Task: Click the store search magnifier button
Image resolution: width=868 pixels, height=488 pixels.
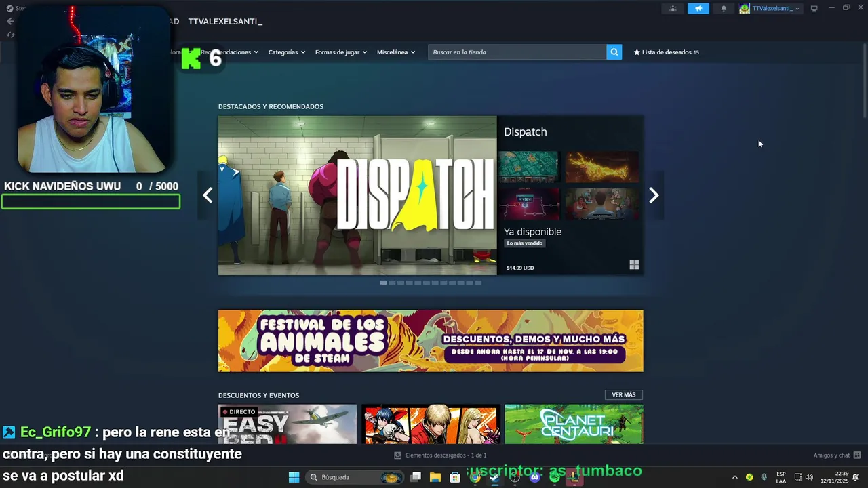Action: (614, 52)
